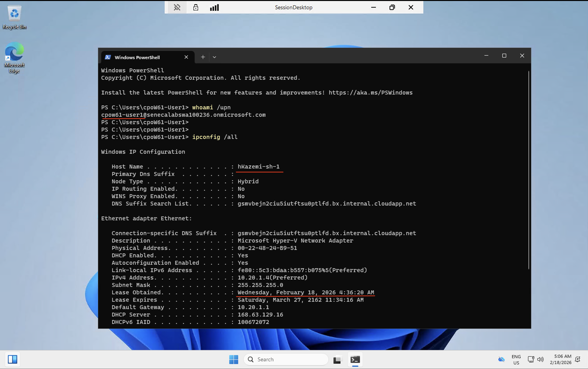Viewport: 588px width, 369px height.
Task: Click the DHCP server 168.63.129.16
Action: [260, 315]
